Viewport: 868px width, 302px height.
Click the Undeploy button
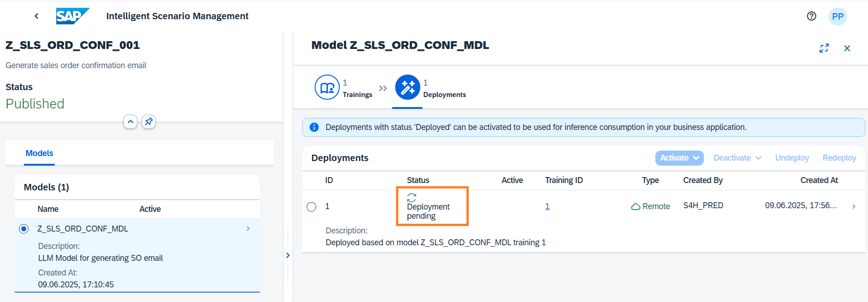tap(792, 158)
